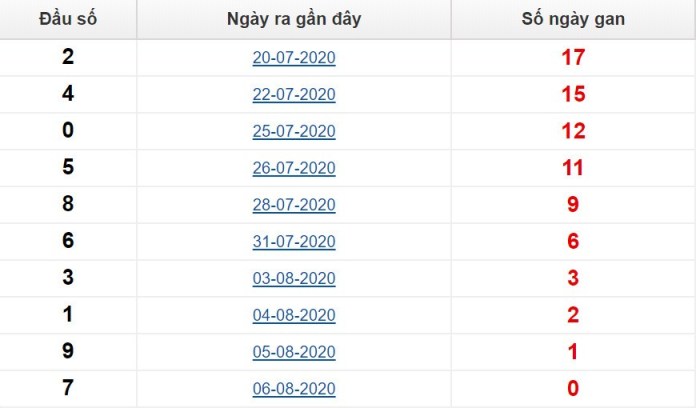Open the 31-07-2020 date link

pyautogui.click(x=294, y=242)
